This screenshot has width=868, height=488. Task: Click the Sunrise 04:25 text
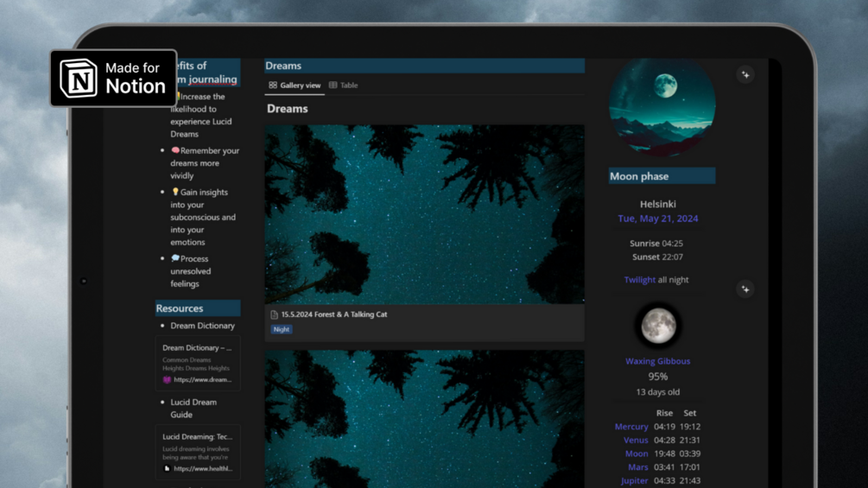(656, 244)
